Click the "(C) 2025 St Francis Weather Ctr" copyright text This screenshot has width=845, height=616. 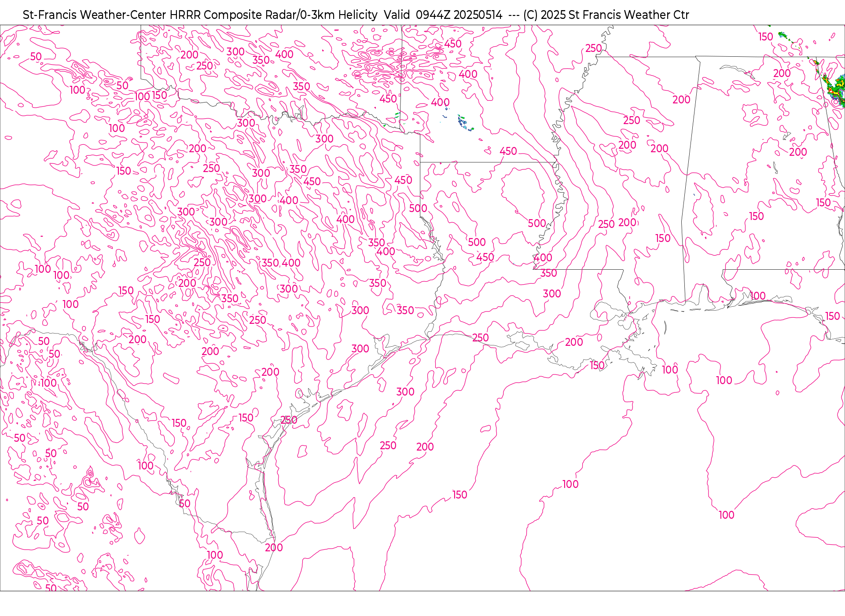(x=606, y=15)
